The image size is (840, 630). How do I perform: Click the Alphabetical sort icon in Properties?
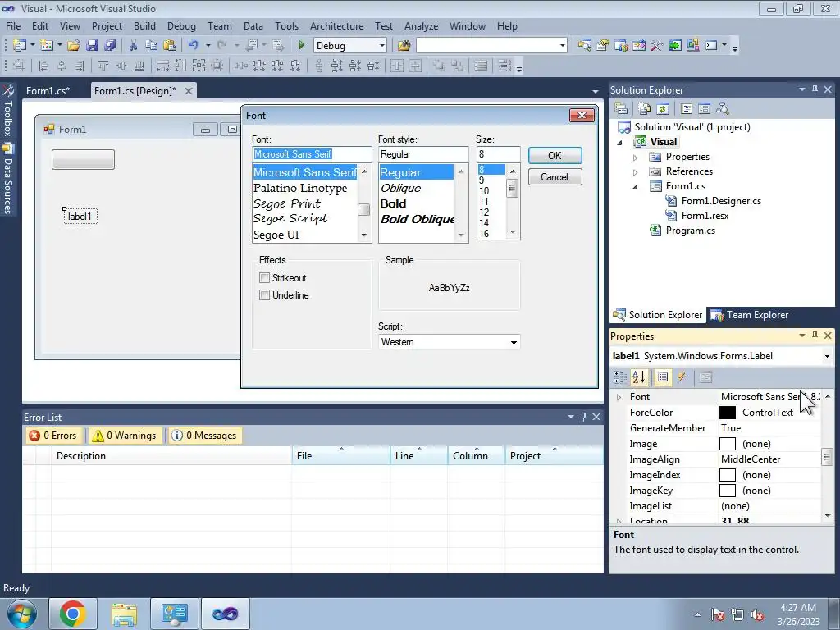[x=638, y=377]
